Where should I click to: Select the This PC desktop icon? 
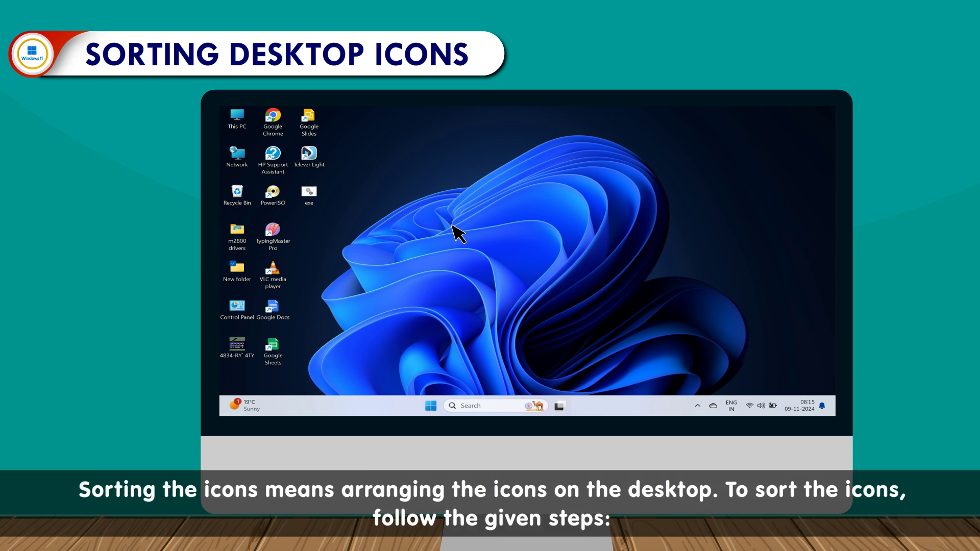tap(237, 115)
